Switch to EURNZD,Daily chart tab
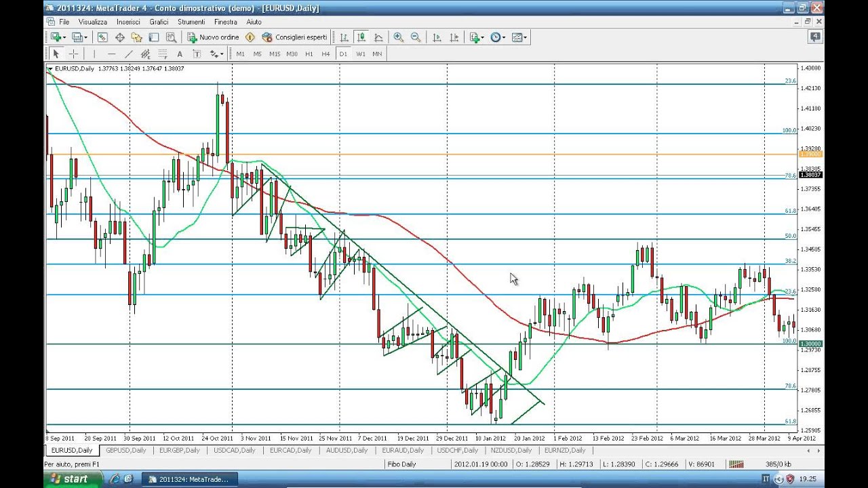868x488 pixels. pyautogui.click(x=564, y=450)
